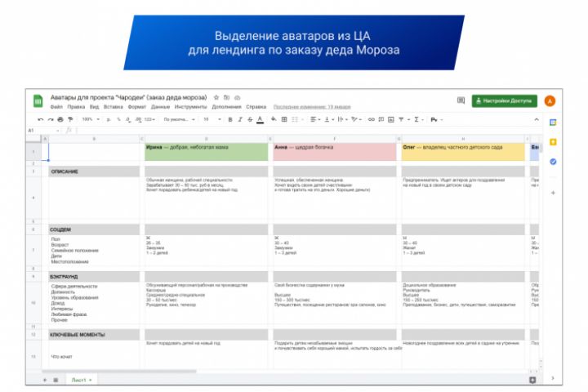
Task: Hide the menus with the up chevron
Action: click(x=537, y=120)
